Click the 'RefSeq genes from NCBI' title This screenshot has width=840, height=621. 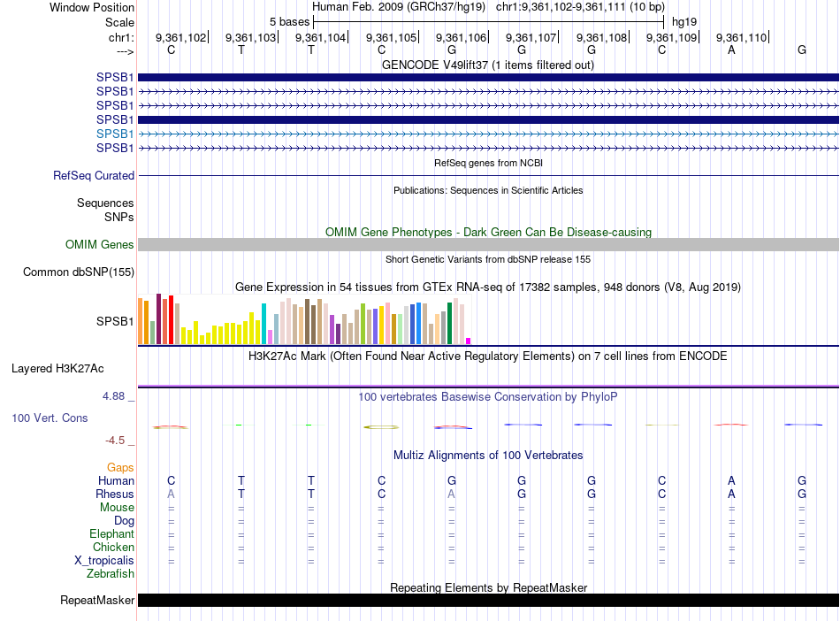pyautogui.click(x=488, y=163)
